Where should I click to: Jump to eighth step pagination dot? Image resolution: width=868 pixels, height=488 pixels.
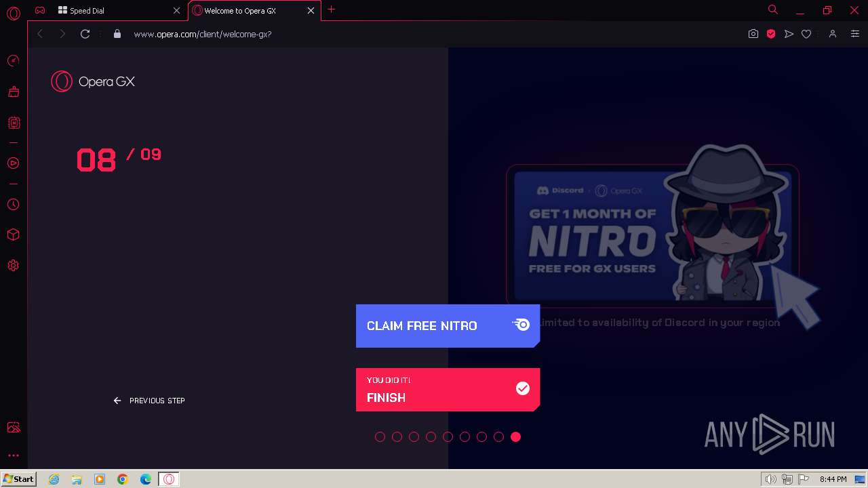(498, 437)
